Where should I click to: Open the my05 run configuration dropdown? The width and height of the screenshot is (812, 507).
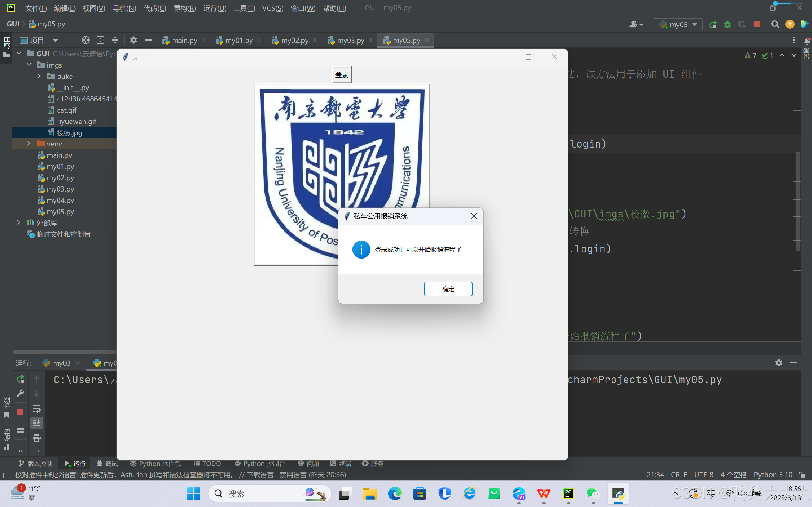pos(678,25)
